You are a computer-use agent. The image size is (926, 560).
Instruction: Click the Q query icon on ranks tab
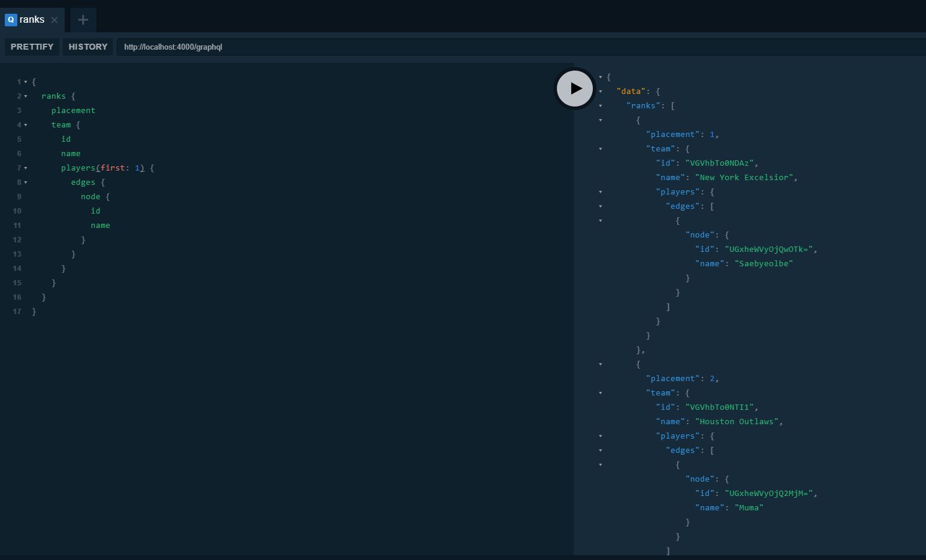[x=11, y=20]
